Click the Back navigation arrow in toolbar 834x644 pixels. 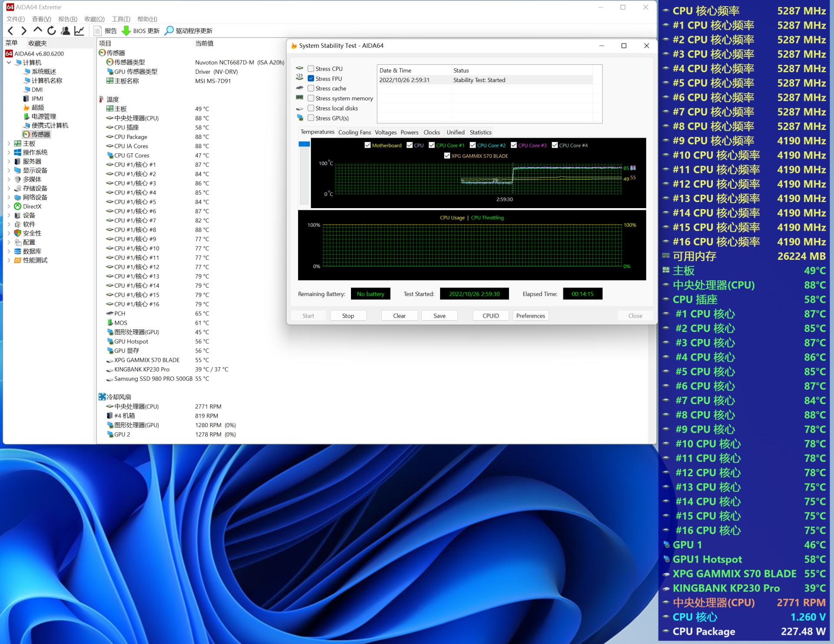pos(11,31)
